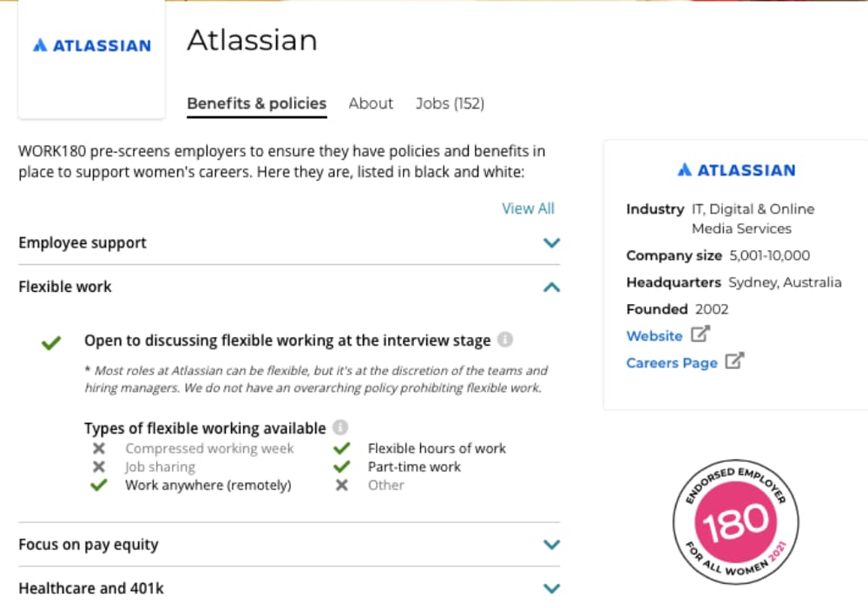This screenshot has height=608, width=868.
Task: Expand the Focus on pay equity section
Action: click(289, 545)
